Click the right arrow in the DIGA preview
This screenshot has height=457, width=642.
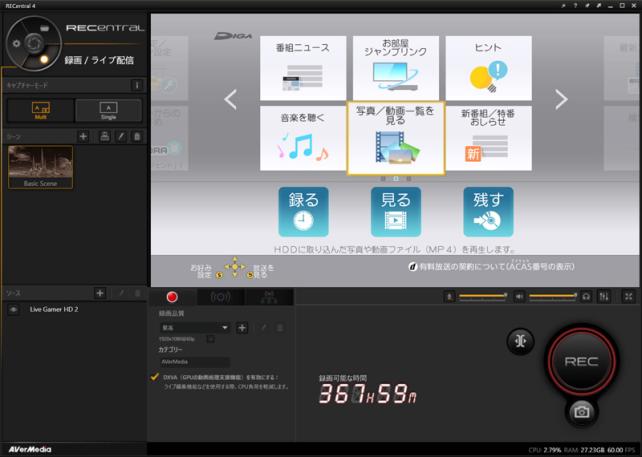pos(561,99)
